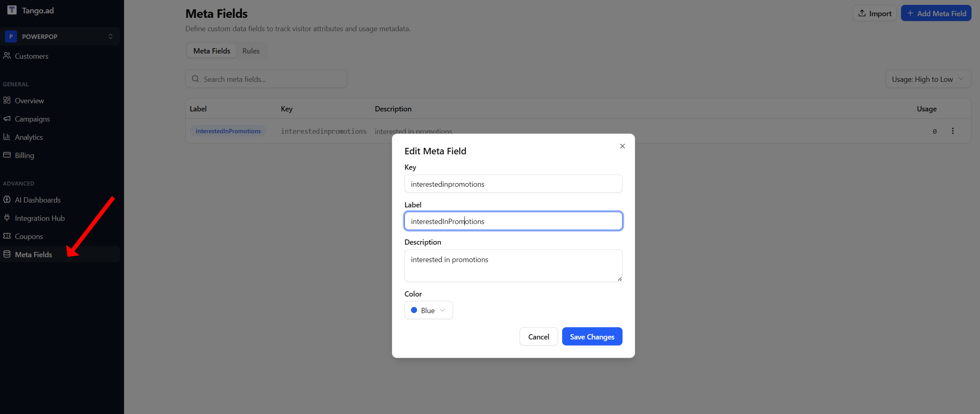Click the Tango.ad logo icon
The width and height of the screenshot is (980, 414).
12,10
